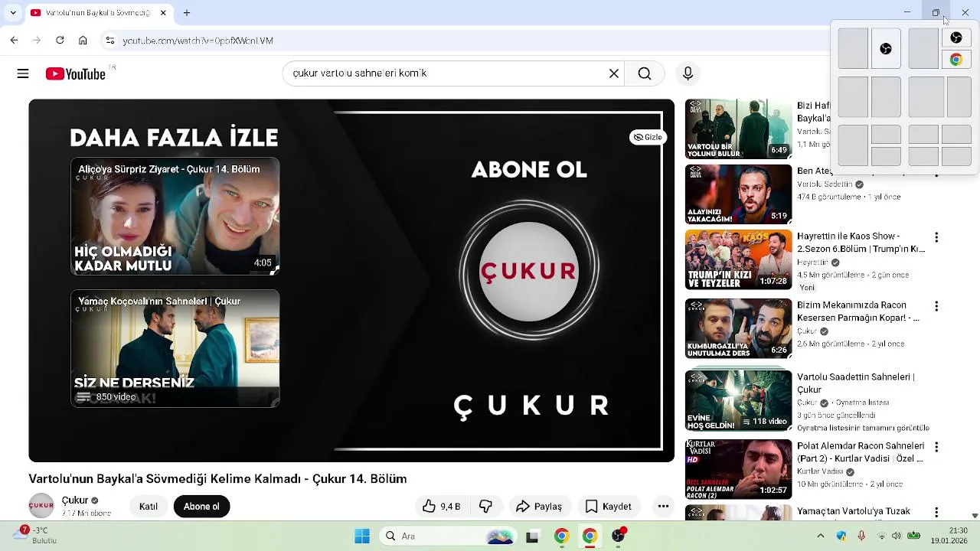The height and width of the screenshot is (551, 980).
Task: Open Task View from taskbar
Action: pos(532,536)
